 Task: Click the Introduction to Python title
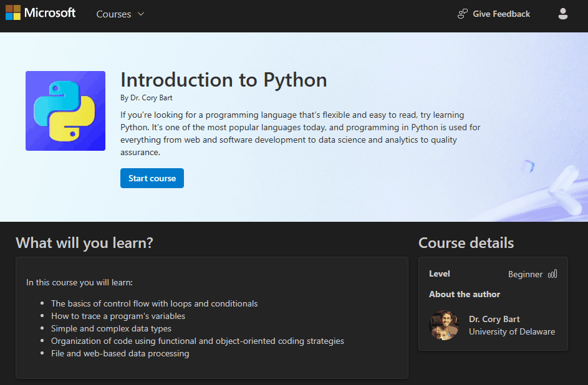223,80
